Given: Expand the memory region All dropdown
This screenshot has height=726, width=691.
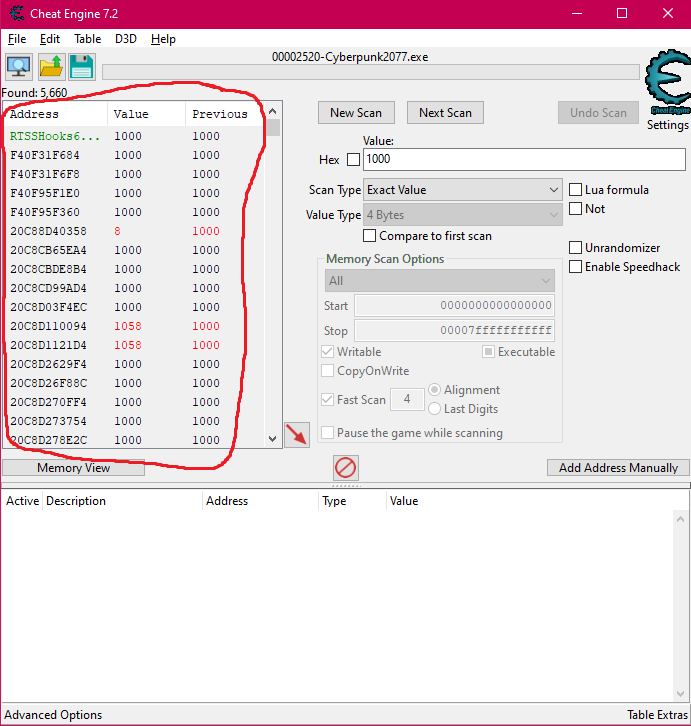Looking at the screenshot, I should [440, 281].
